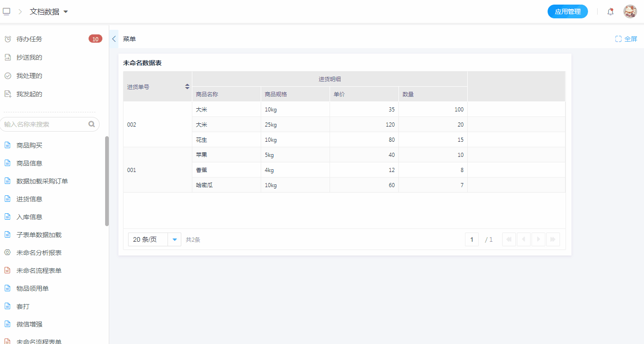Viewport: 644px width, 344px height.
Task: Click the 应用管理 button
Action: pos(567,12)
